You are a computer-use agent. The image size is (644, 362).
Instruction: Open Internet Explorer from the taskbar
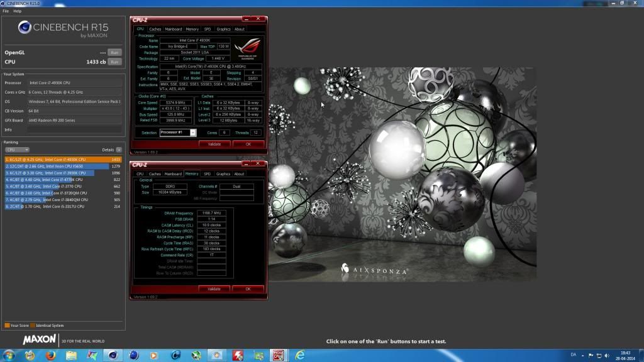tap(300, 355)
